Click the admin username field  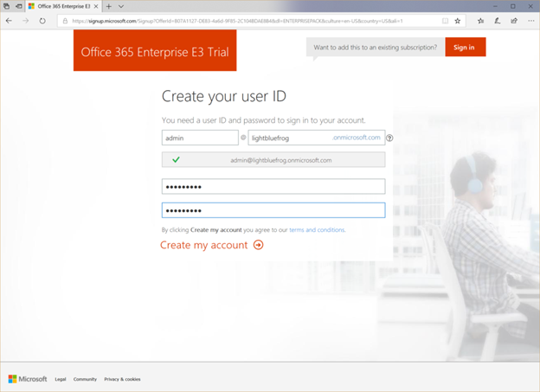coord(200,138)
